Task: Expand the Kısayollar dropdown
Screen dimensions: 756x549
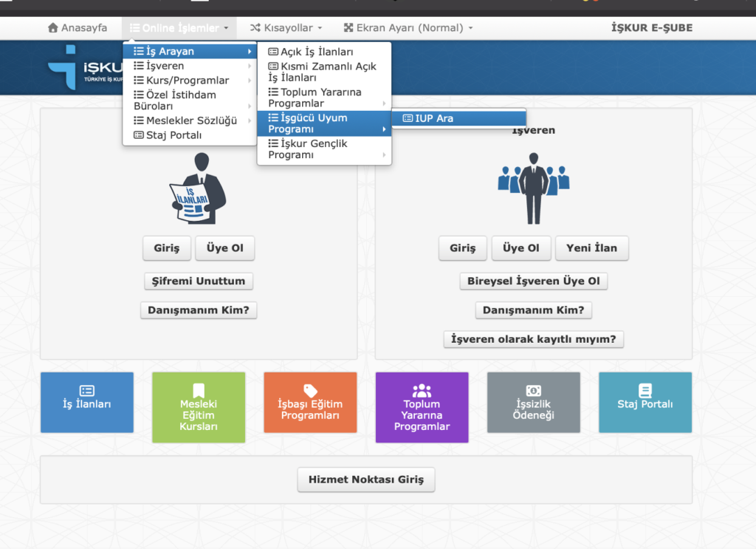Action: (286, 28)
